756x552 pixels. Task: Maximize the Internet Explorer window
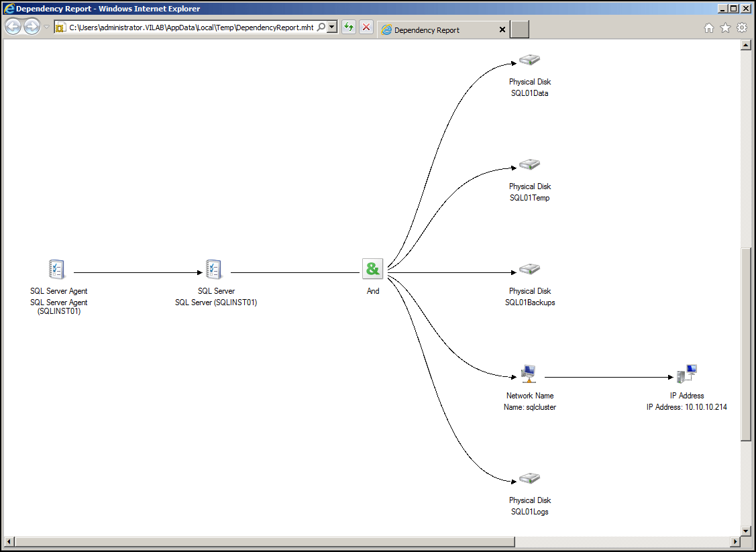(x=733, y=8)
